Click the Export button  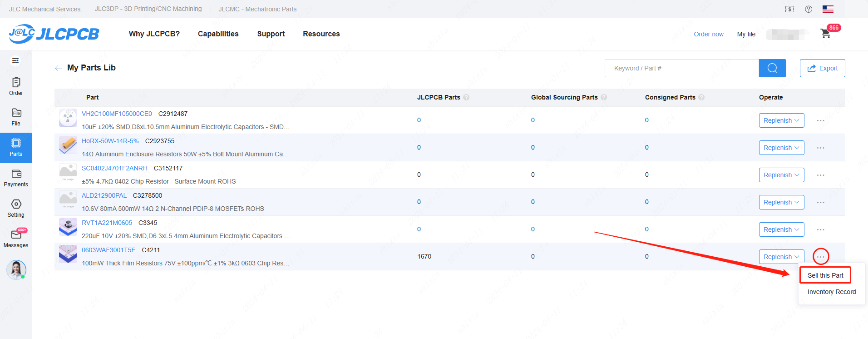tap(823, 68)
